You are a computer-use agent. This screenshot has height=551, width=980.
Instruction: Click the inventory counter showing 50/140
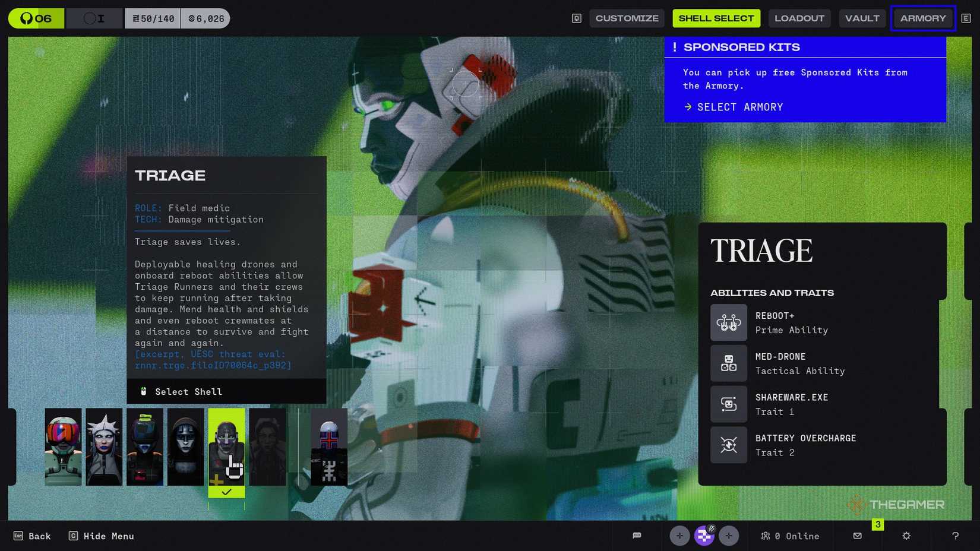click(153, 18)
